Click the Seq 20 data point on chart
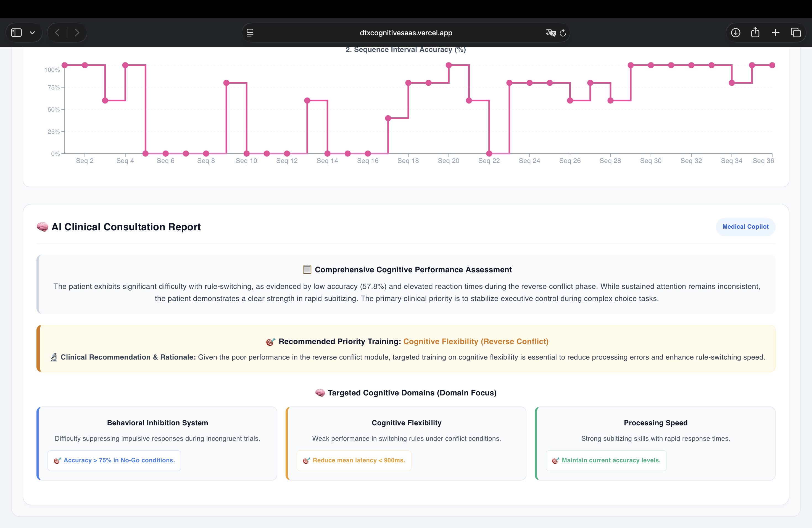 [449, 65]
